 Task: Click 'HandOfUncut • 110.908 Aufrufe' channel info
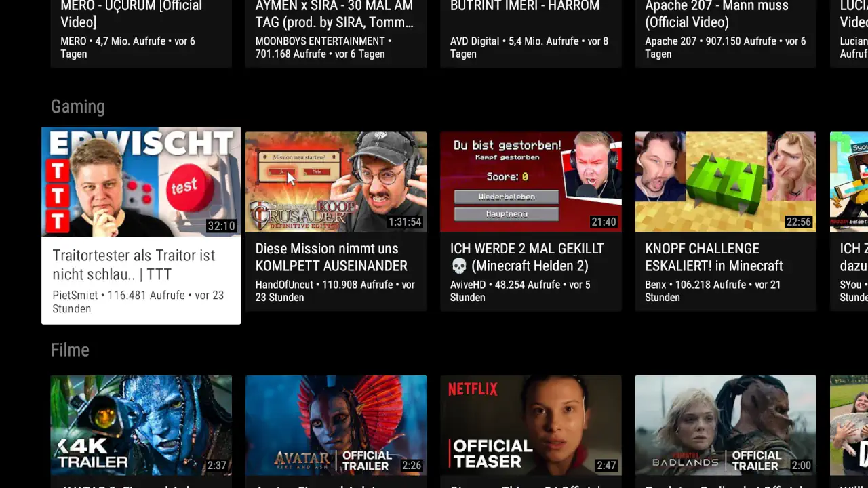(x=335, y=291)
